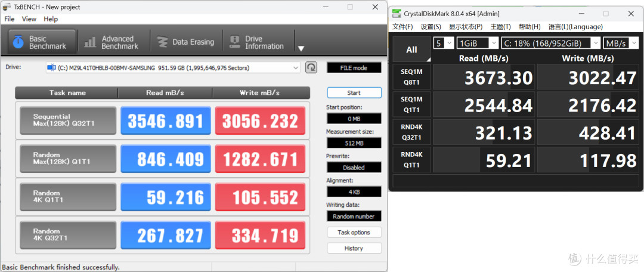644x272 pixels.
Task: Click the CrystalDiskMark write value 3022.47
Action: coord(588,77)
